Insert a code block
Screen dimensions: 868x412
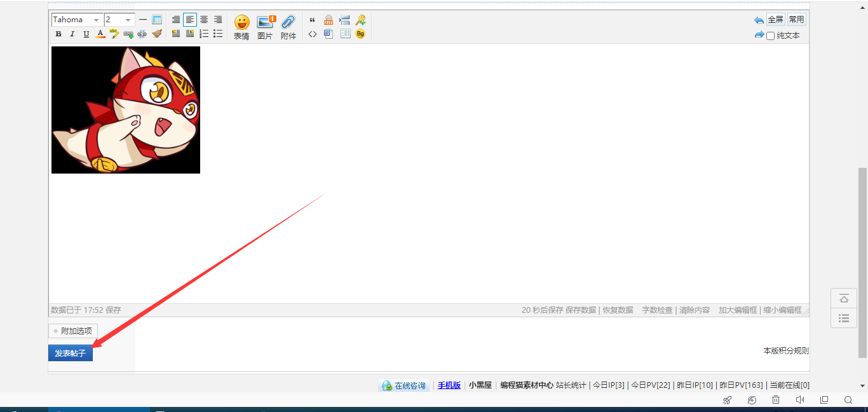click(x=312, y=34)
